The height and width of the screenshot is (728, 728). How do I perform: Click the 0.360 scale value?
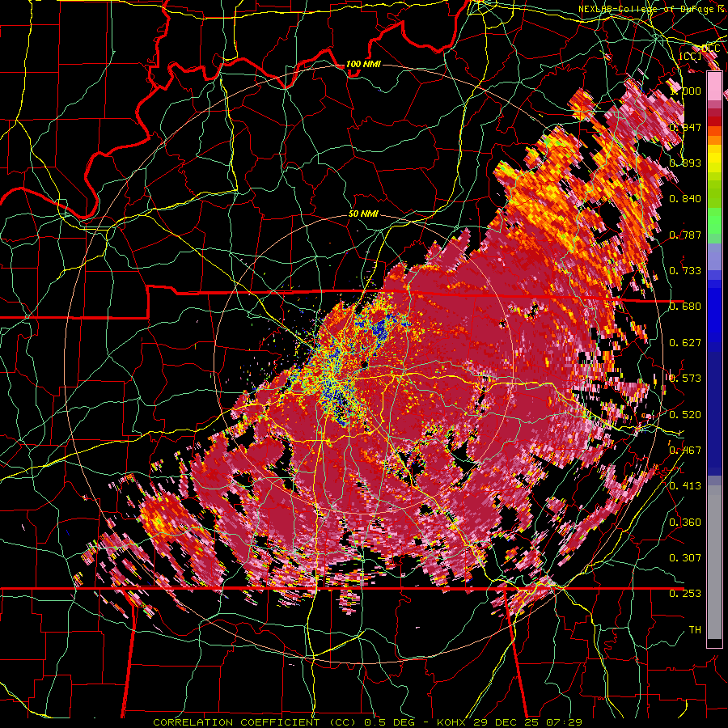coord(685,523)
